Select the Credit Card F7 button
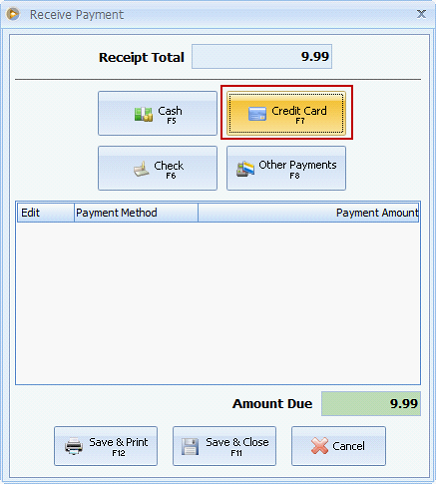This screenshot has height=485, width=437. point(286,114)
